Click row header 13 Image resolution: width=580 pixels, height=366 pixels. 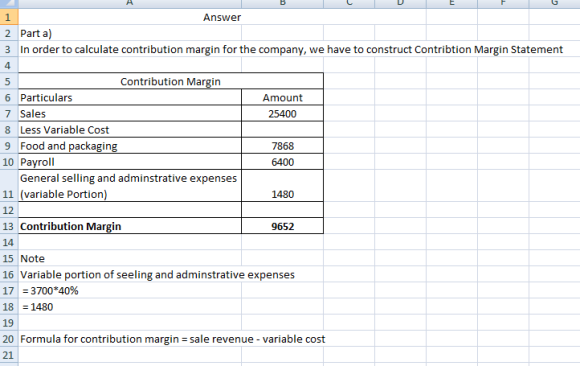[9, 226]
